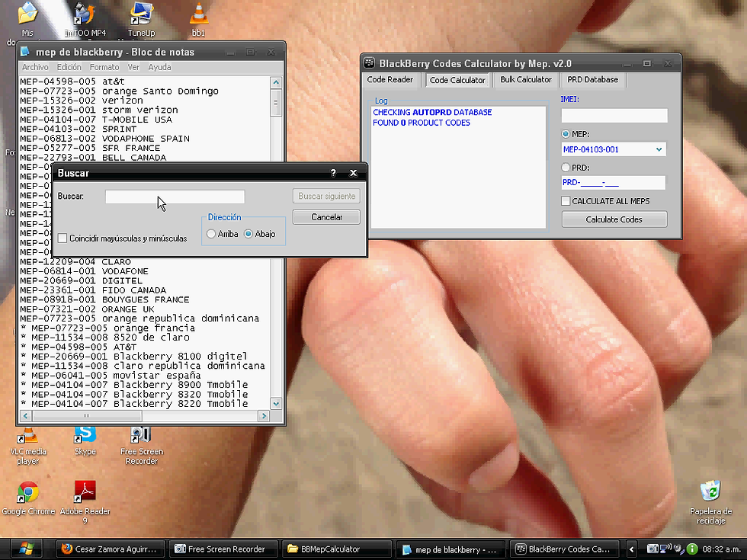Open the TuneUp desktop shortcut
This screenshot has width=747, height=560.
(x=142, y=19)
